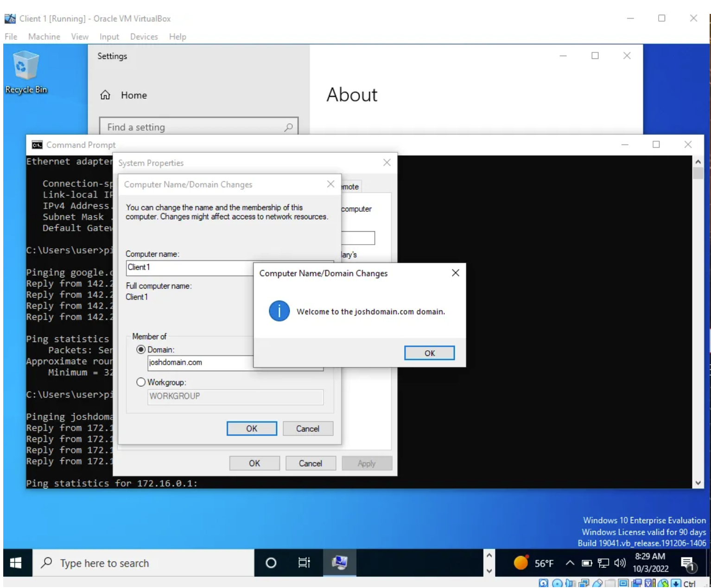
Task: Click the volume speaker tray icon
Action: coord(620,563)
